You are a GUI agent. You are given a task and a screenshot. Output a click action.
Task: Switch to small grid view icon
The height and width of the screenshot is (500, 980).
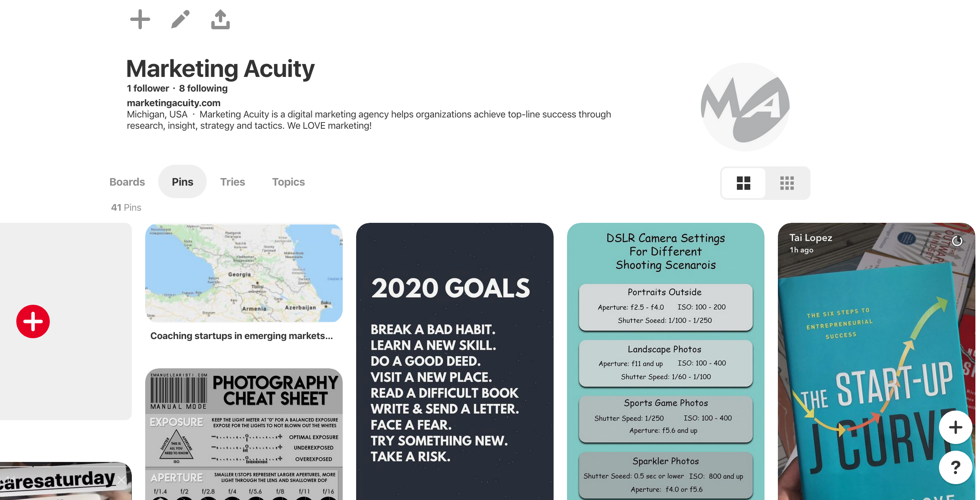(x=787, y=182)
